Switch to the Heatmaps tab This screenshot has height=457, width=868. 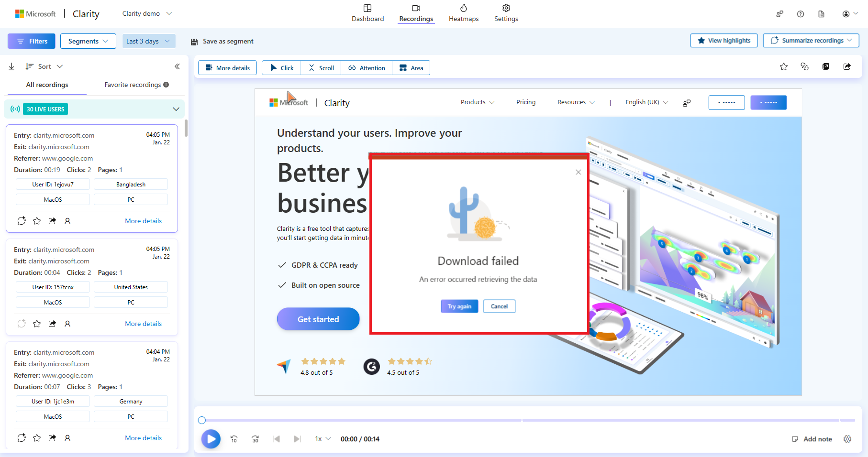pyautogui.click(x=464, y=13)
